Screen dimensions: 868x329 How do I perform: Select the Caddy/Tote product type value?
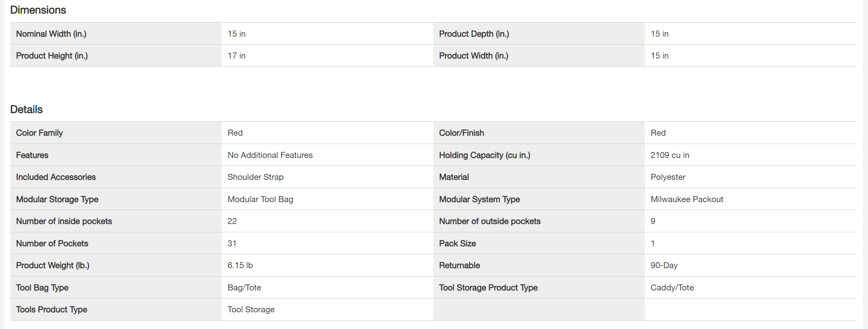pyautogui.click(x=672, y=288)
